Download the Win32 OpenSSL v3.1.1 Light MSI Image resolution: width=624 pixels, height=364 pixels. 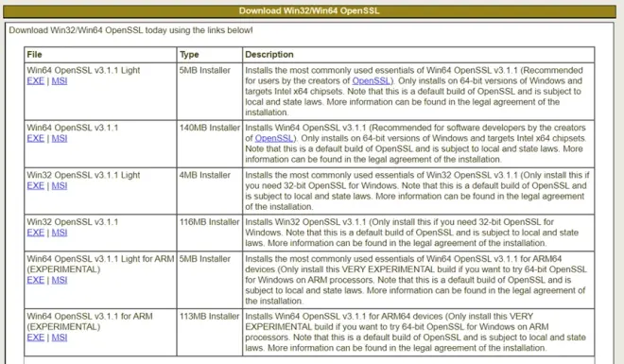[60, 185]
